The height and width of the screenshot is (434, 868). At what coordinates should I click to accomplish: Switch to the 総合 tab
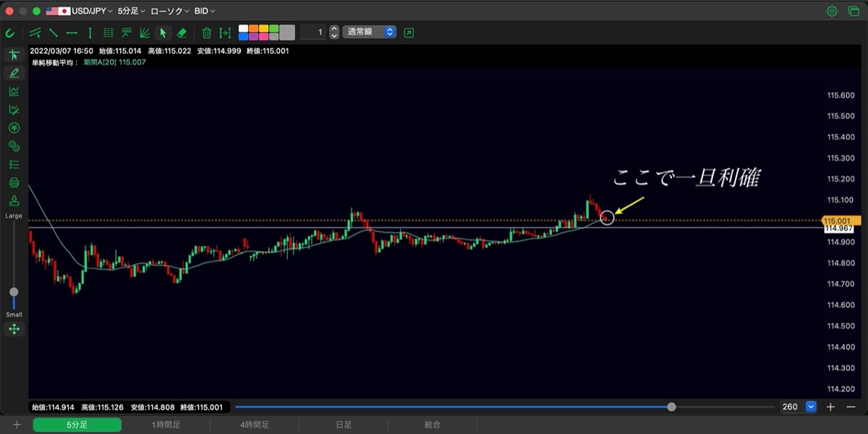(433, 425)
